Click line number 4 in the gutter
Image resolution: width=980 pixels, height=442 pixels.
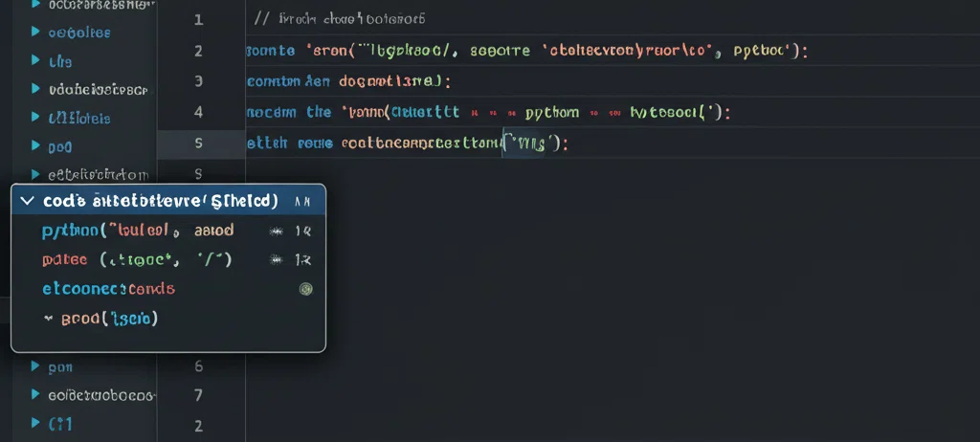coord(199,113)
